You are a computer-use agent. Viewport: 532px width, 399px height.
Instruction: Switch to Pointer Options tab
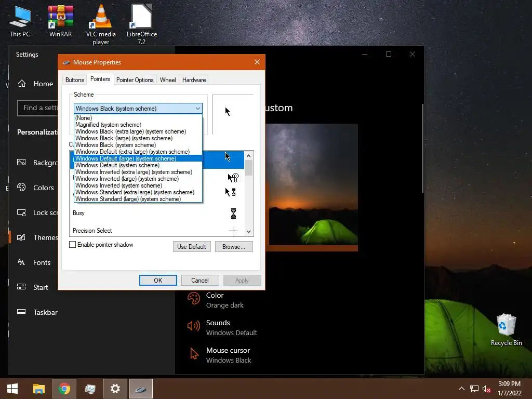(x=135, y=79)
